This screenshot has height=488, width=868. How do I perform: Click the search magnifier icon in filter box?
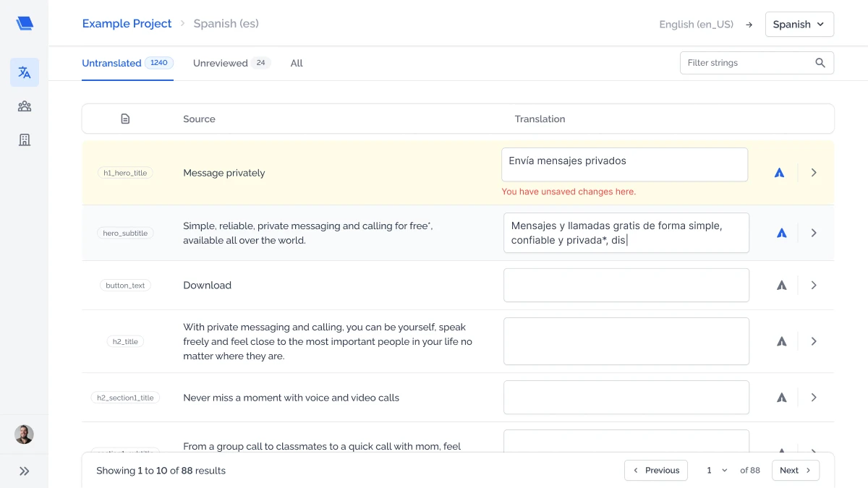point(820,63)
